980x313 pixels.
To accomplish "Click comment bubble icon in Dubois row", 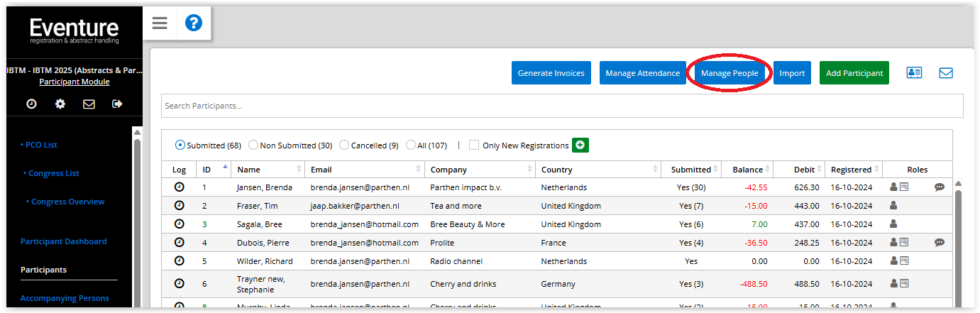I will (940, 242).
